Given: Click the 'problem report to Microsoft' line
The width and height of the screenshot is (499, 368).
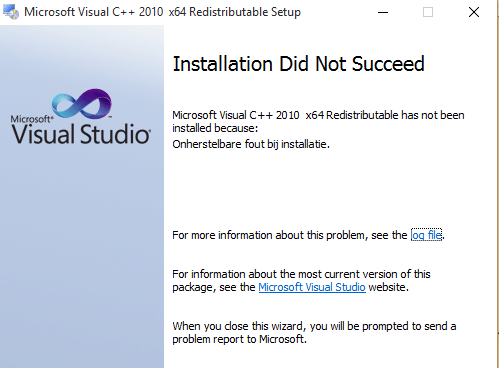Looking at the screenshot, I should tap(239, 339).
